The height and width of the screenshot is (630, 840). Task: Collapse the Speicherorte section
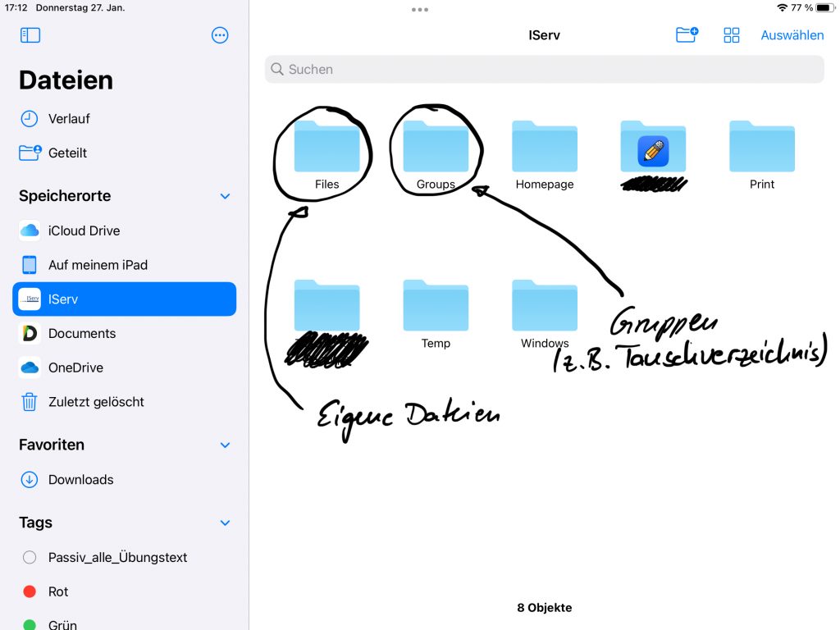click(x=226, y=197)
